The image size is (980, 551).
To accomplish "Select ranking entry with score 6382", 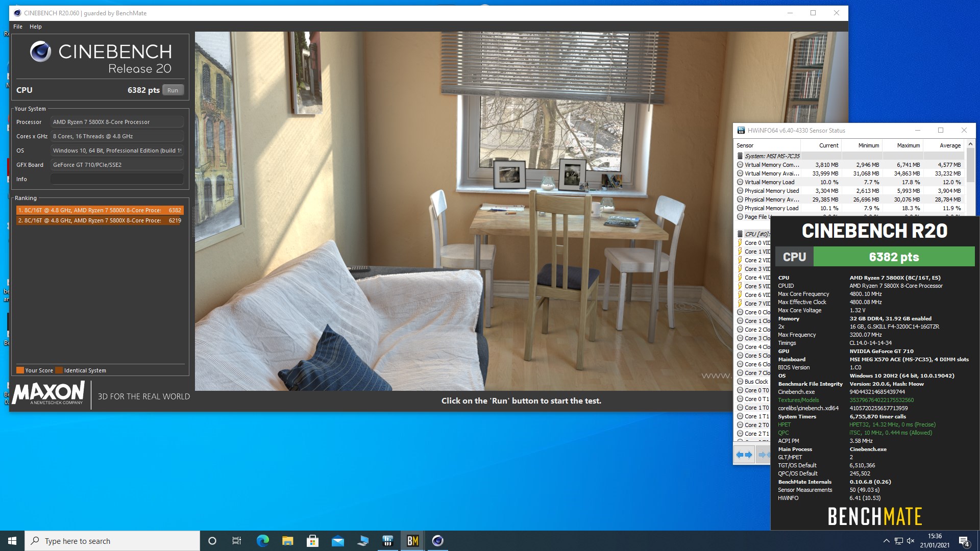I will point(100,210).
